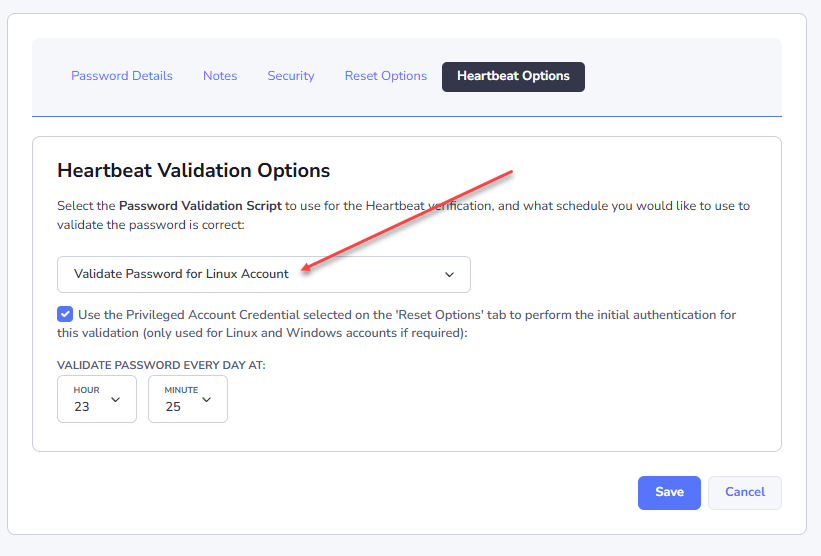Image resolution: width=821 pixels, height=556 pixels.
Task: Click the chevron on the validation script dropdown
Action: [x=449, y=274]
